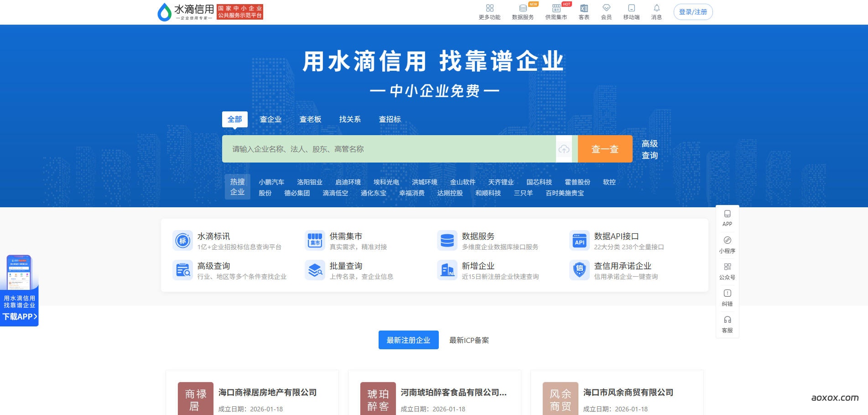Click the upload cloud icon in the search bar

(x=564, y=149)
